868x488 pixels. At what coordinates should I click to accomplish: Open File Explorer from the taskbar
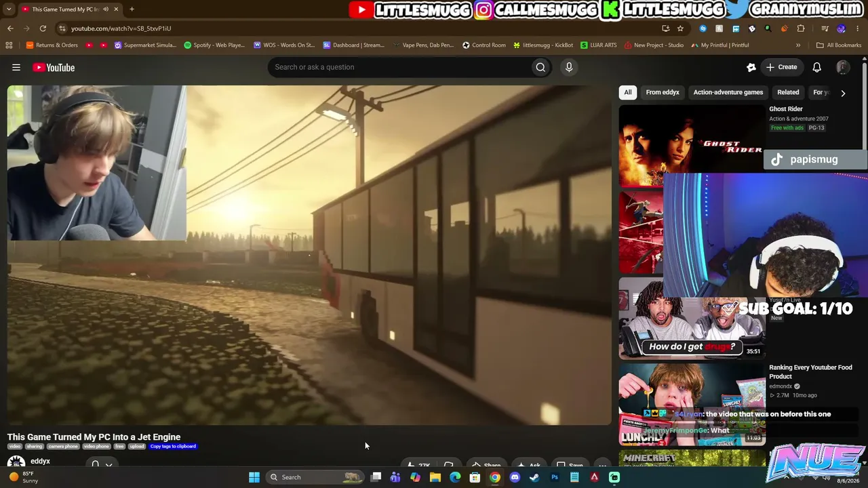click(x=435, y=477)
